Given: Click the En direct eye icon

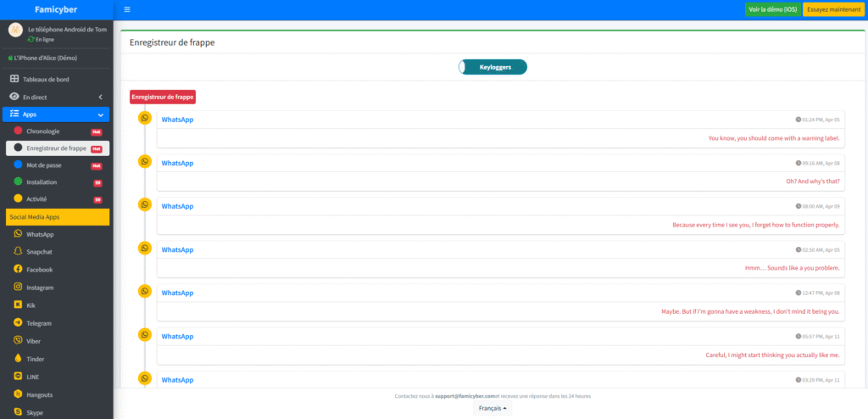Looking at the screenshot, I should coord(15,97).
